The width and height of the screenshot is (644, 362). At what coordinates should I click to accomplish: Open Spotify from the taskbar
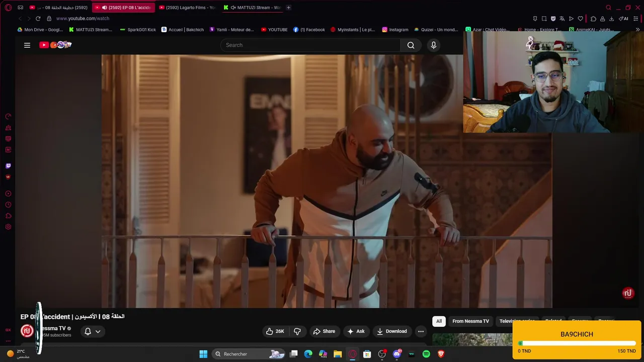point(426,354)
